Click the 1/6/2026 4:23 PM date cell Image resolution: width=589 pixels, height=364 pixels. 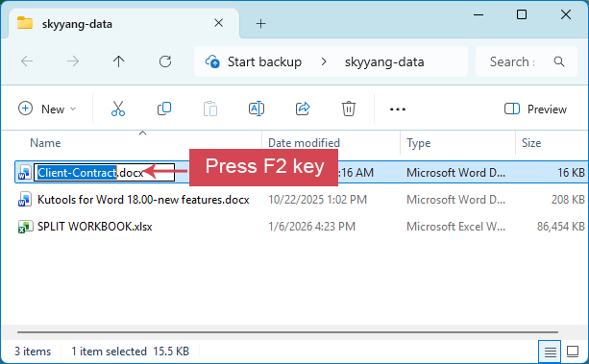[311, 227]
